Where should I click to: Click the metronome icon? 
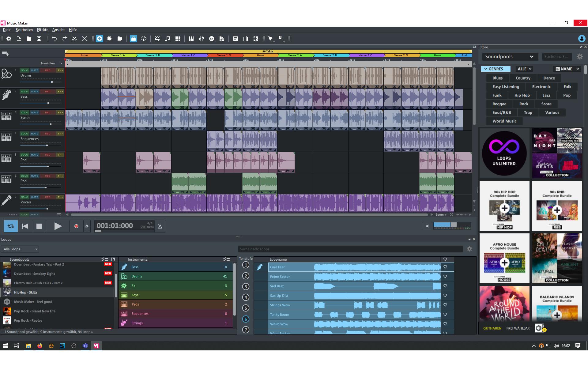[x=160, y=226]
